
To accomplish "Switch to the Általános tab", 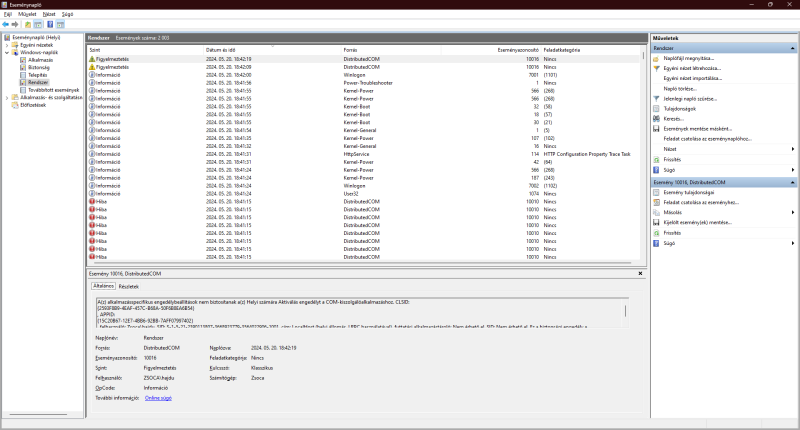I will tap(104, 286).
